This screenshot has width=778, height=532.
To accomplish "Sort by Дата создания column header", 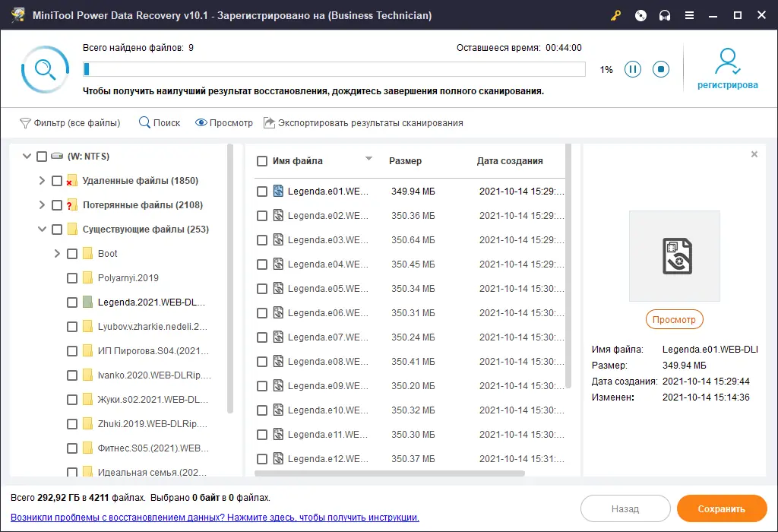I will [x=510, y=161].
